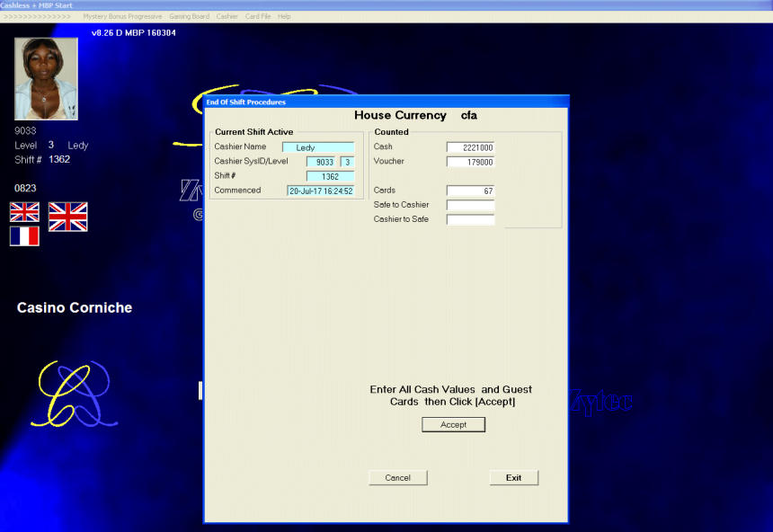Click the Cashier Name field

pyautogui.click(x=318, y=147)
